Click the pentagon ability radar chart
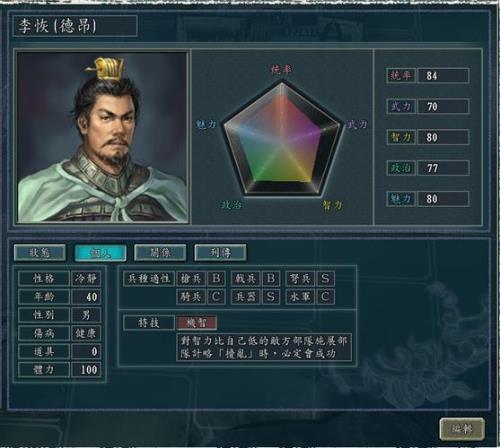Screen dimensions: 500x448 click(x=282, y=137)
